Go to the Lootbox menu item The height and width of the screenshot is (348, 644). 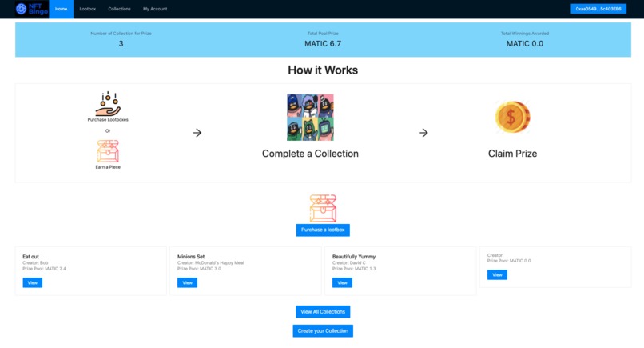click(87, 9)
